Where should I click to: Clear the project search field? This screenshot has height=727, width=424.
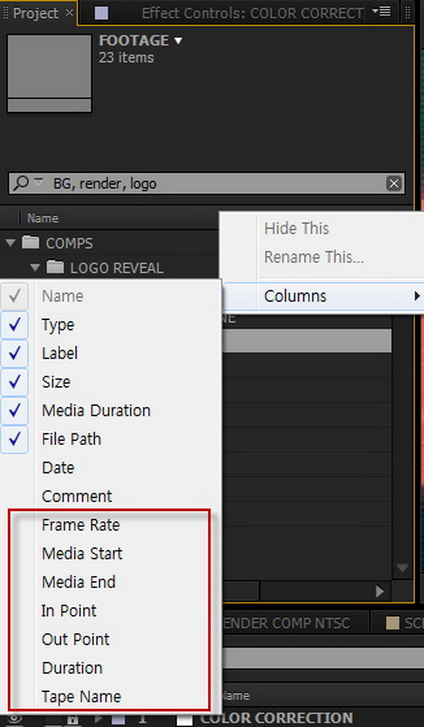click(x=393, y=184)
